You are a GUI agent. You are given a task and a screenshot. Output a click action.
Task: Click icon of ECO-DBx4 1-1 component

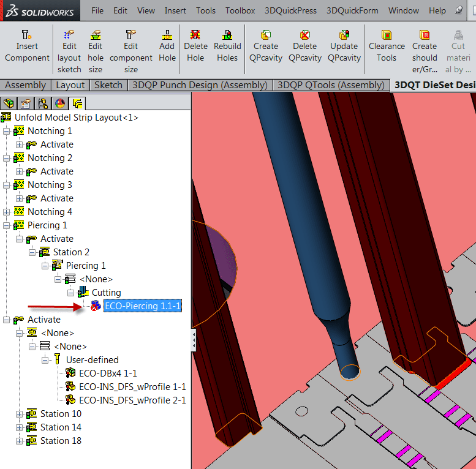point(70,373)
